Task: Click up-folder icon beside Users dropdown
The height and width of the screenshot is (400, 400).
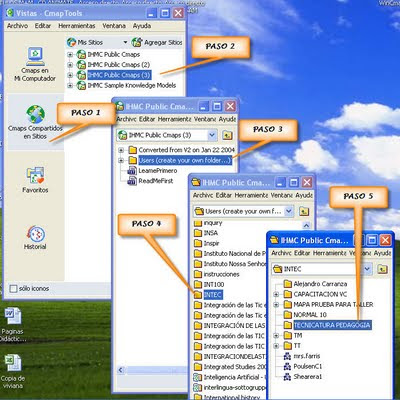Action: click(304, 211)
